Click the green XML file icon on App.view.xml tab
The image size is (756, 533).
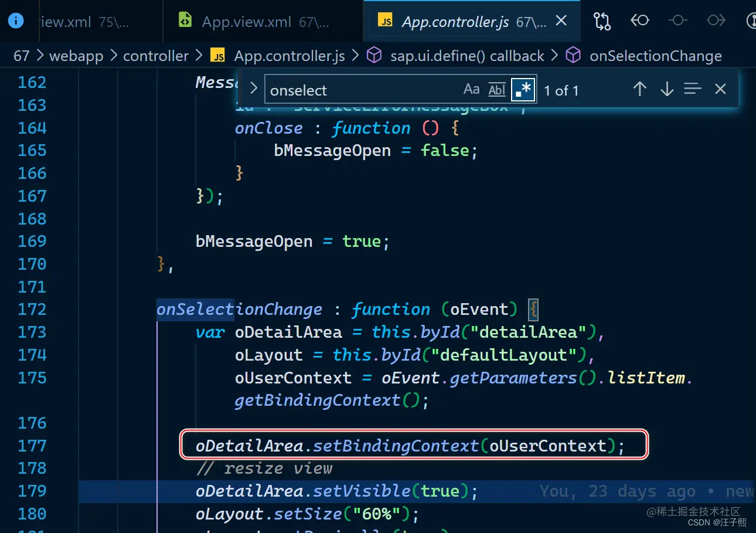185,21
